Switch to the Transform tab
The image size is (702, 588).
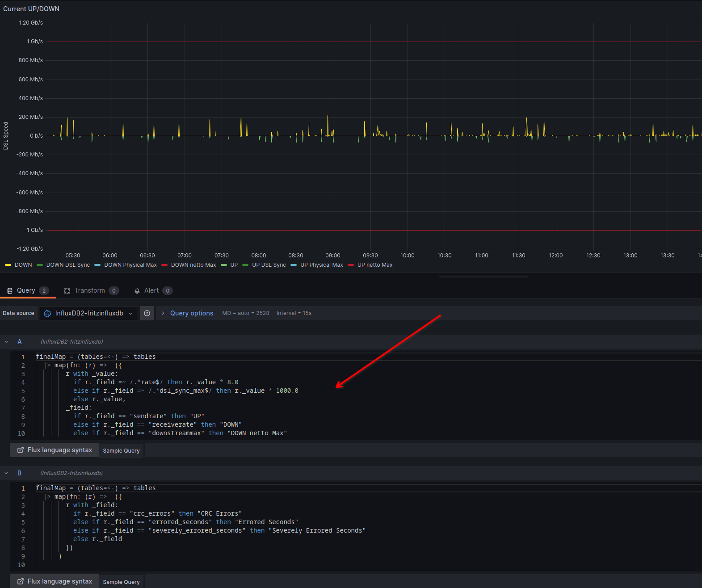(91, 290)
